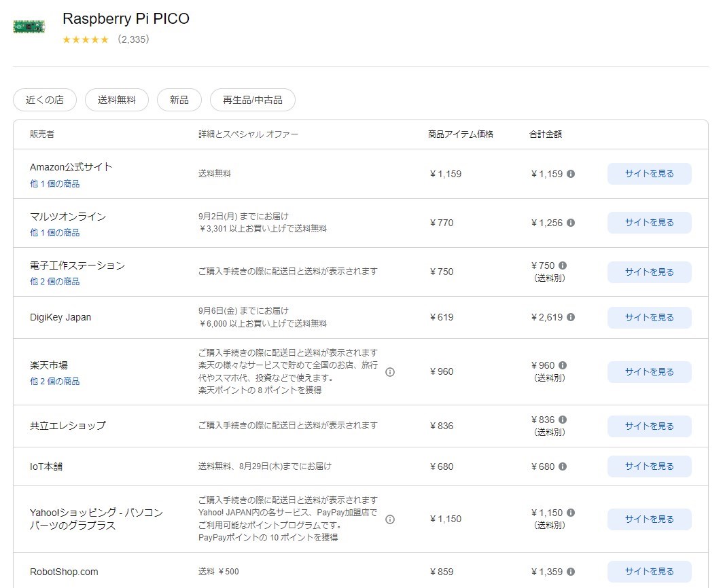Click the DigiKey item price ¥619
723x588 pixels.
pyautogui.click(x=442, y=317)
